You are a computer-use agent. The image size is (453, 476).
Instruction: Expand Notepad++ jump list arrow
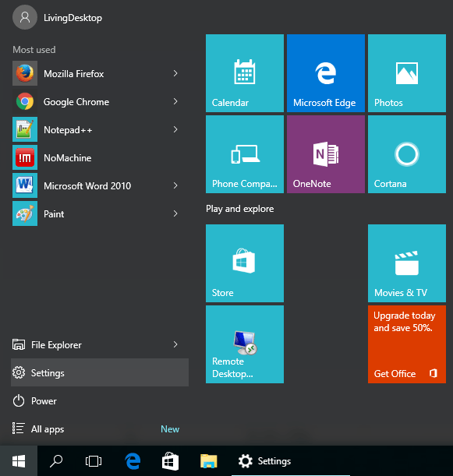175,129
